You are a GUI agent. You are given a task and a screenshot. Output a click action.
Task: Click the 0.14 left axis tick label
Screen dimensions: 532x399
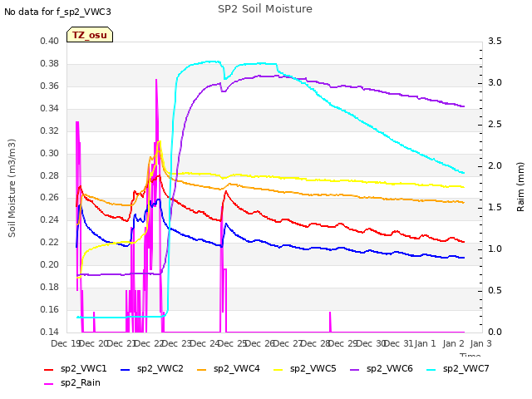(x=50, y=332)
